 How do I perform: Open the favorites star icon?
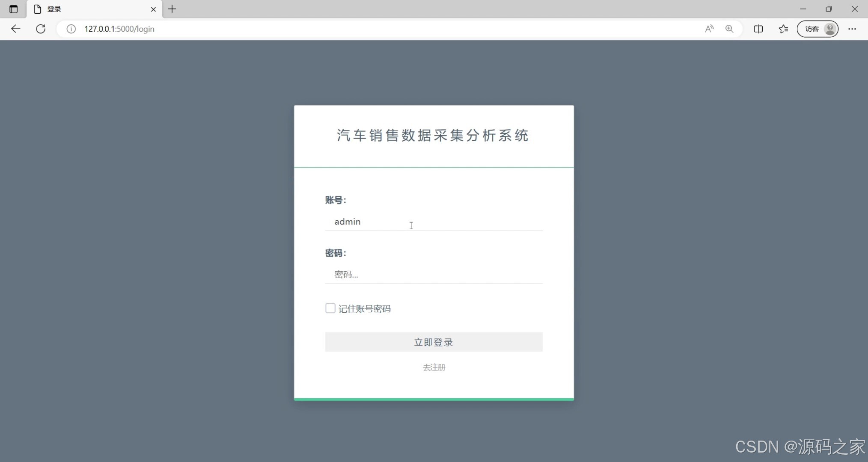point(783,29)
